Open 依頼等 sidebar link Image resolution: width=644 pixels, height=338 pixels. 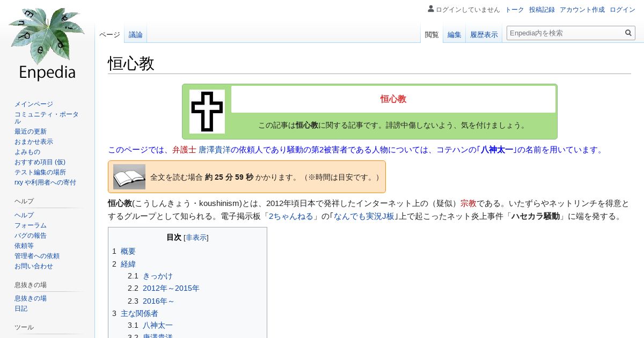(24, 246)
